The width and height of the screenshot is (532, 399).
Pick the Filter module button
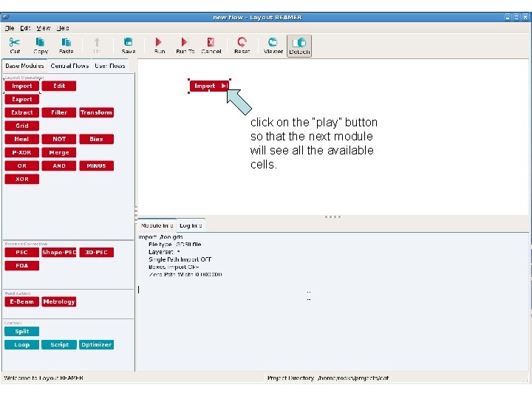(59, 112)
